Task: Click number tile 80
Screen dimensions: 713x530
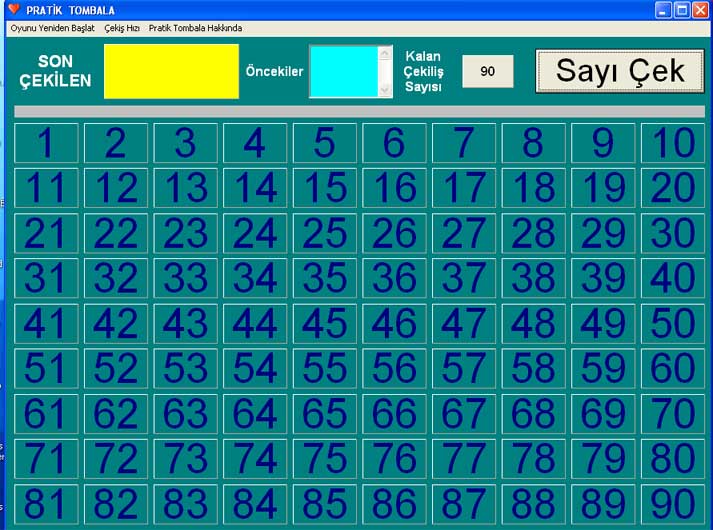Action: (673, 459)
